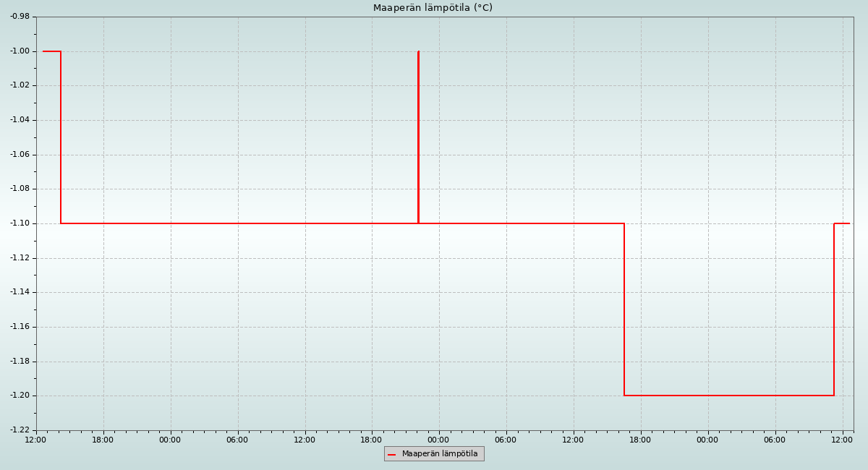Click the vertical red drop from -1.10 to -1.20
This screenshot has width=868, height=470.
(624, 309)
